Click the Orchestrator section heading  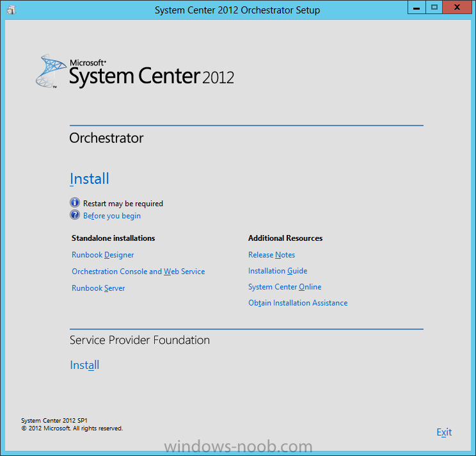point(106,138)
